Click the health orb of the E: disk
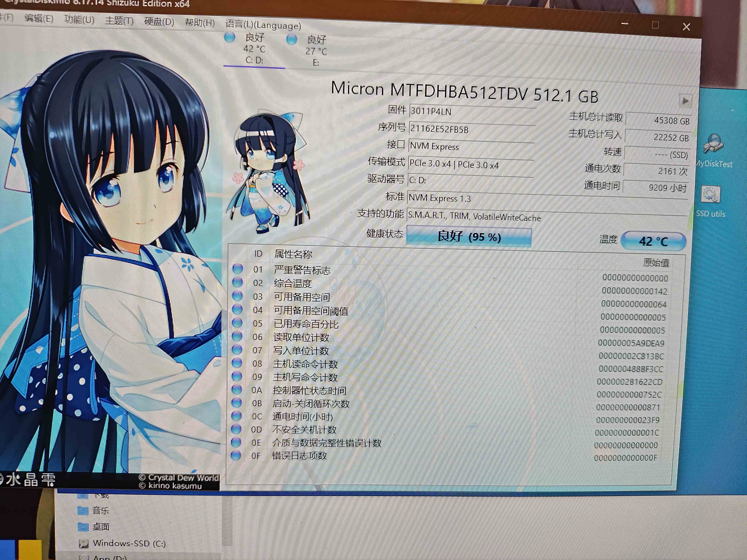 tap(292, 40)
